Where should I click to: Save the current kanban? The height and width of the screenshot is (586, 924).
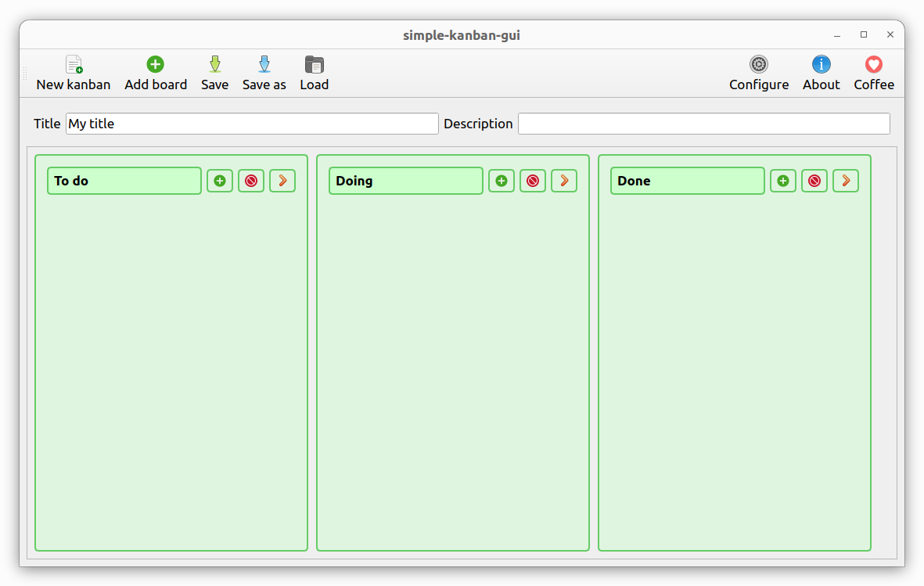(214, 73)
